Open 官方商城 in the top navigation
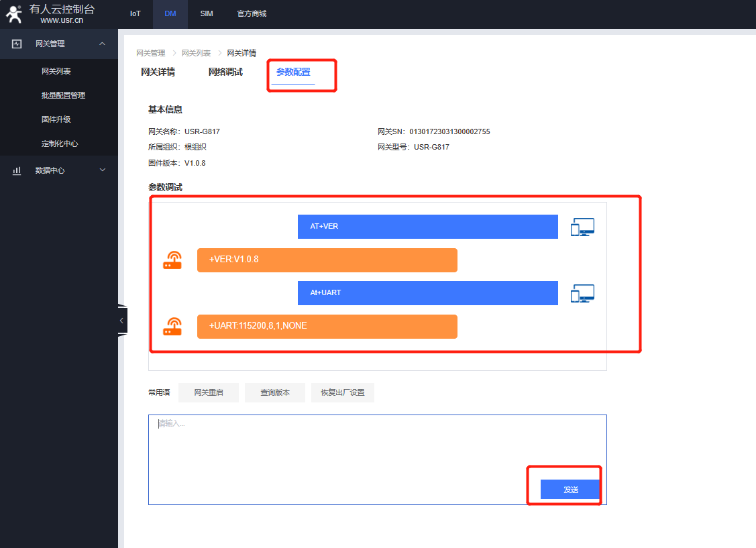Screen dimensions: 756x548 coord(252,13)
